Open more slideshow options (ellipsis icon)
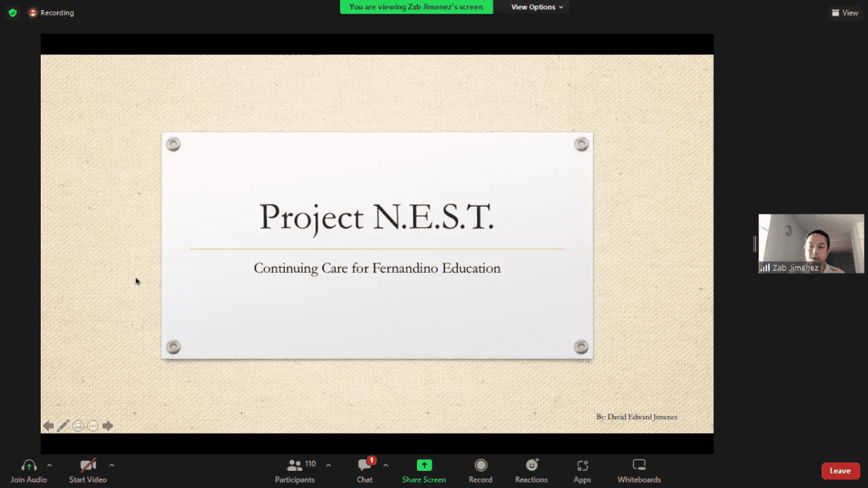 coord(93,425)
